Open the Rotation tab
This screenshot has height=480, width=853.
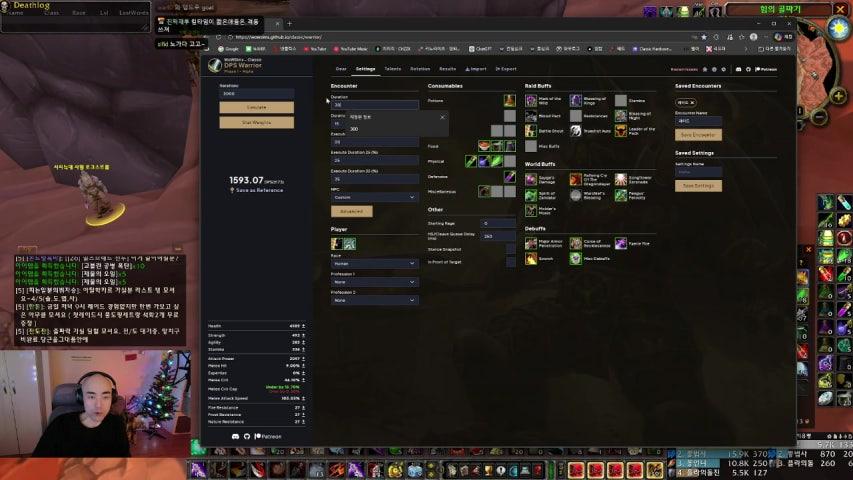click(420, 69)
